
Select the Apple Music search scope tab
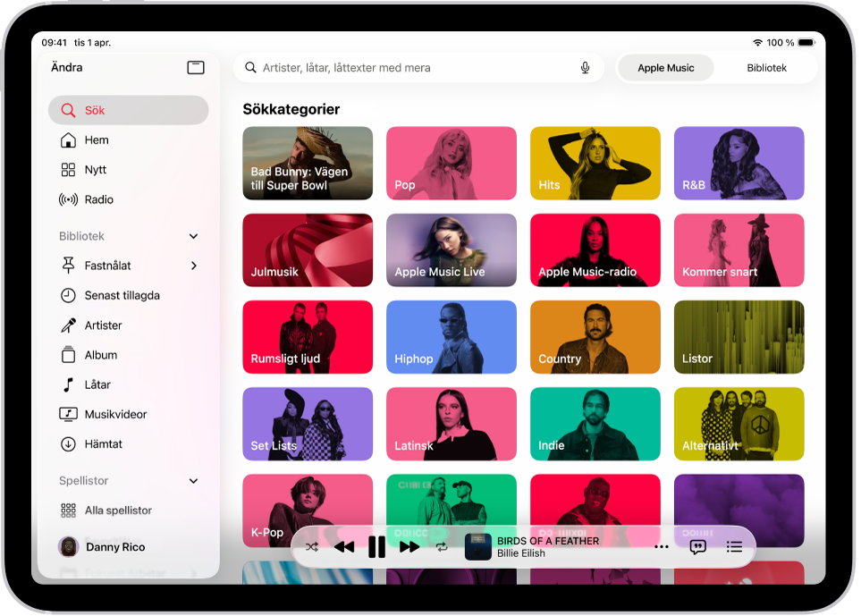click(x=665, y=68)
